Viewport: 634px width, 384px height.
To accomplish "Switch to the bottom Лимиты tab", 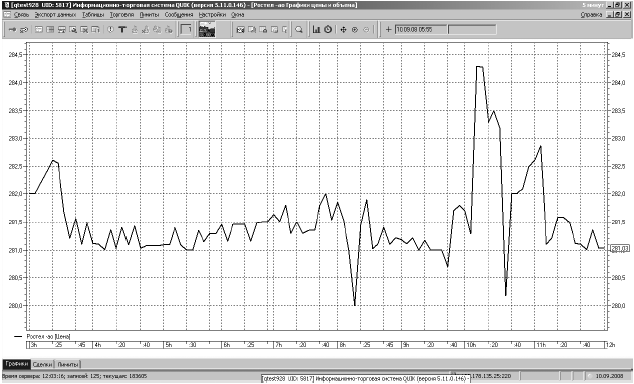I will click(68, 364).
